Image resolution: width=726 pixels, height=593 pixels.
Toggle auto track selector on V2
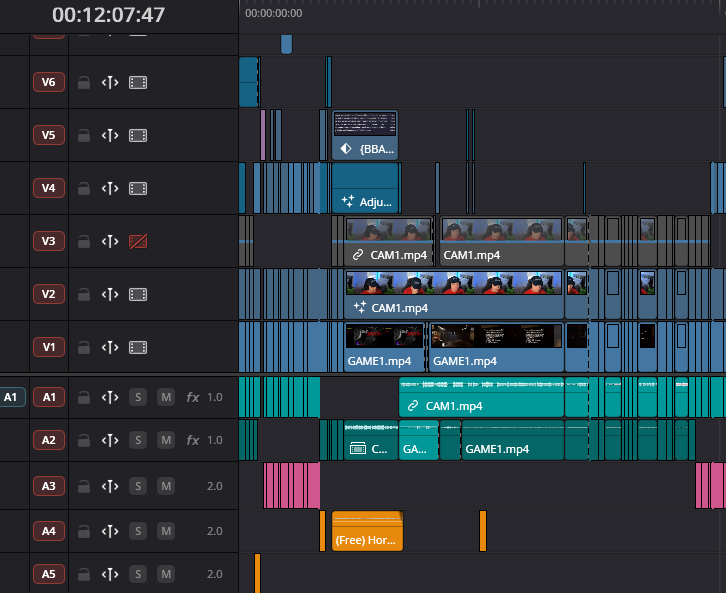click(x=110, y=294)
